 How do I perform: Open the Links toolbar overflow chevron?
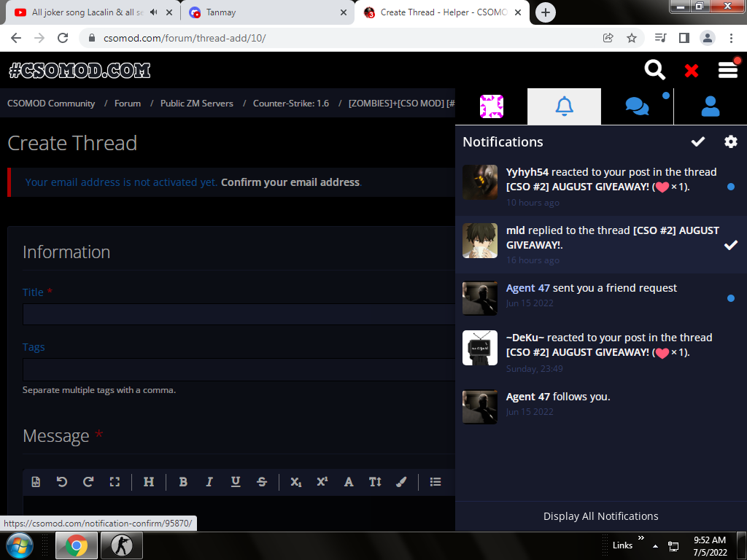click(x=640, y=539)
